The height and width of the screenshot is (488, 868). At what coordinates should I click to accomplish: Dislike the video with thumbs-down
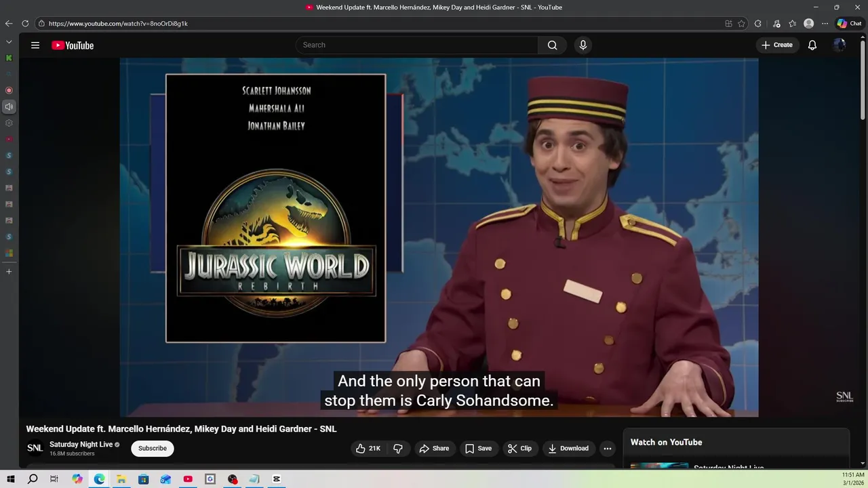coord(398,448)
